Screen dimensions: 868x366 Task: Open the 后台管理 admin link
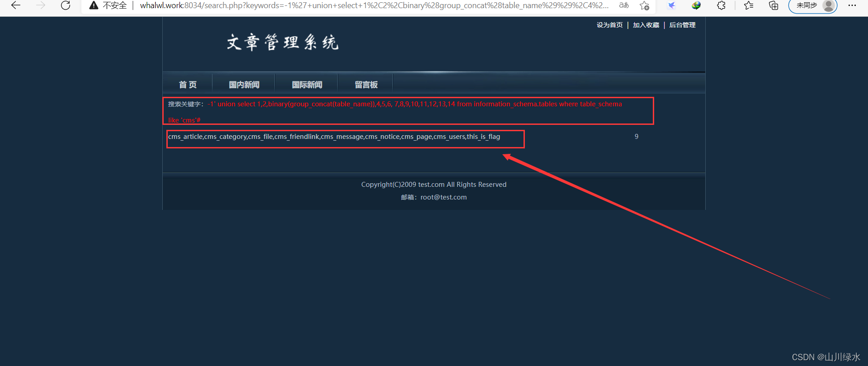coord(682,25)
